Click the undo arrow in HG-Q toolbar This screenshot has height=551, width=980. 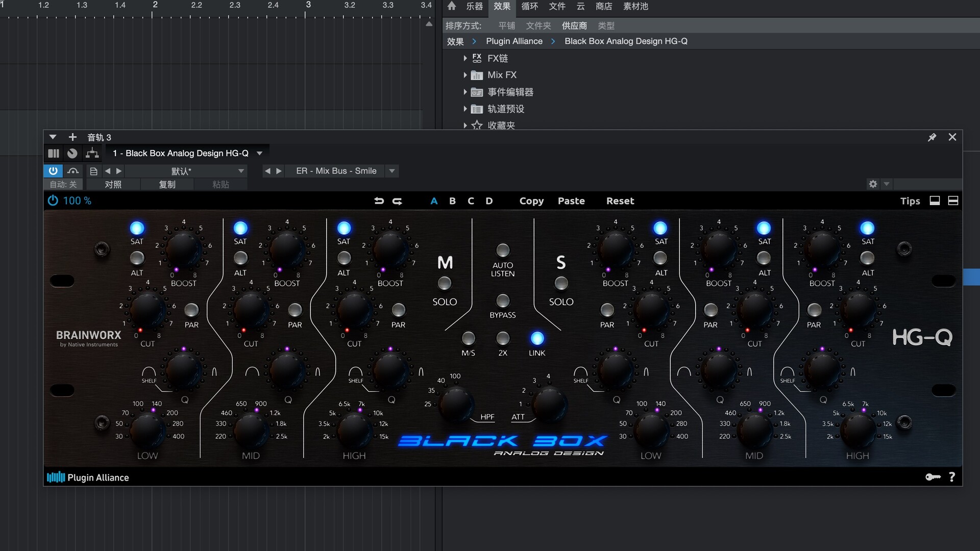tap(379, 201)
